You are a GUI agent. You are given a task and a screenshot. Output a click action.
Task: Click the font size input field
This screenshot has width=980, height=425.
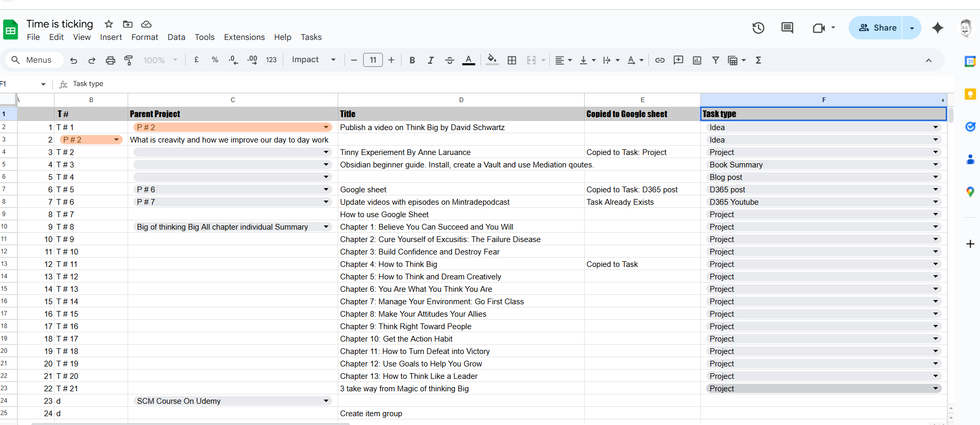(x=372, y=60)
